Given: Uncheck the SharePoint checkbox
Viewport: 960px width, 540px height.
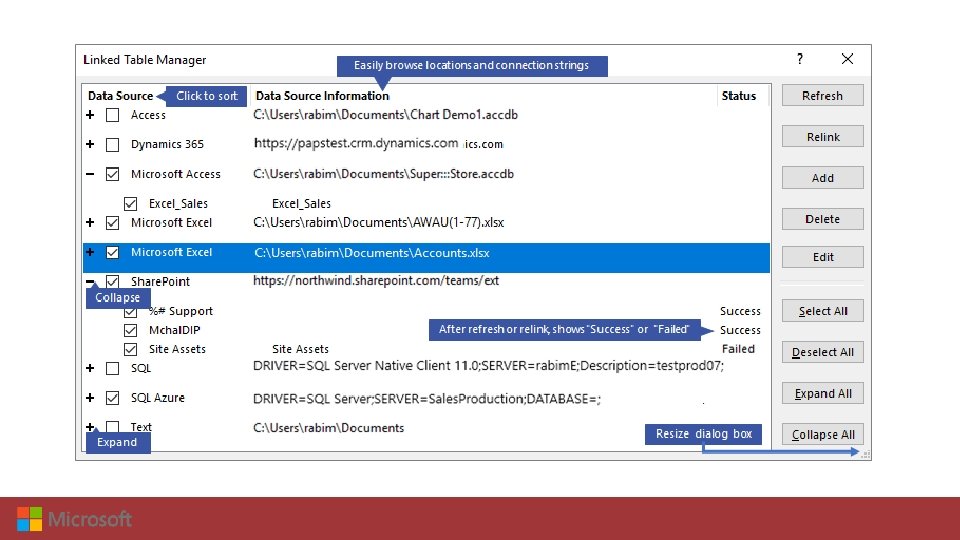Looking at the screenshot, I should pos(112,281).
